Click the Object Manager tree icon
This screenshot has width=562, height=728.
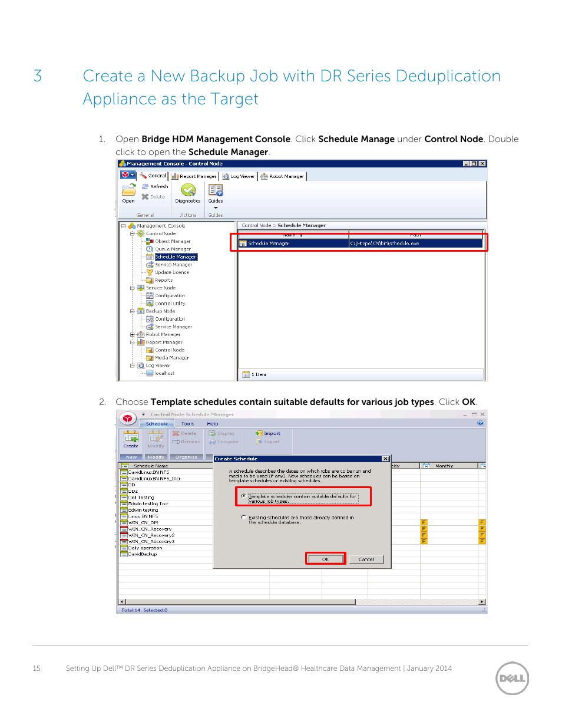coord(150,241)
